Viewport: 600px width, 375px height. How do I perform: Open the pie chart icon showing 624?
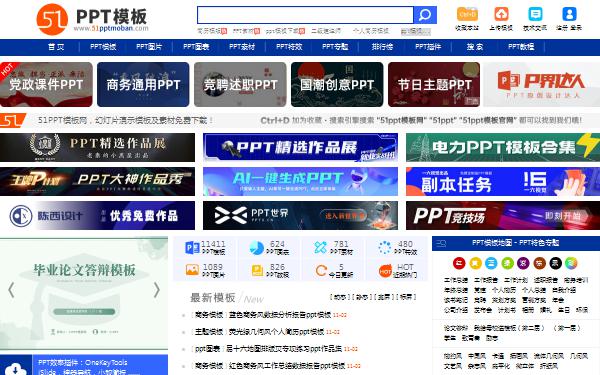(x=256, y=248)
